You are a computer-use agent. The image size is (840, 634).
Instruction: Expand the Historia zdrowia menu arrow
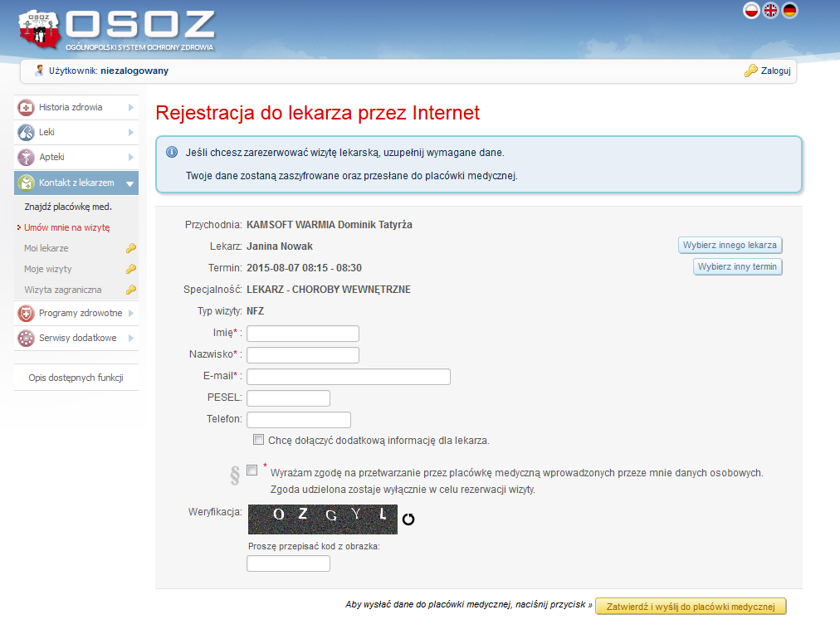coord(130,108)
